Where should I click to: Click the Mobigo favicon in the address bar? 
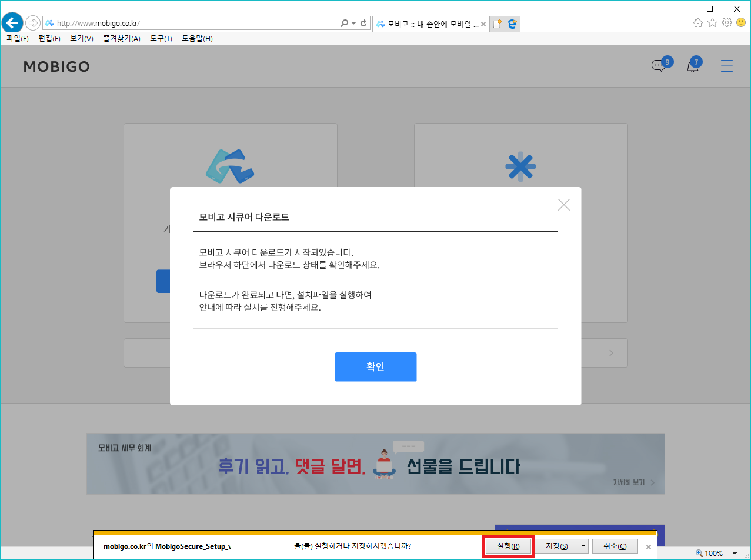coord(49,24)
